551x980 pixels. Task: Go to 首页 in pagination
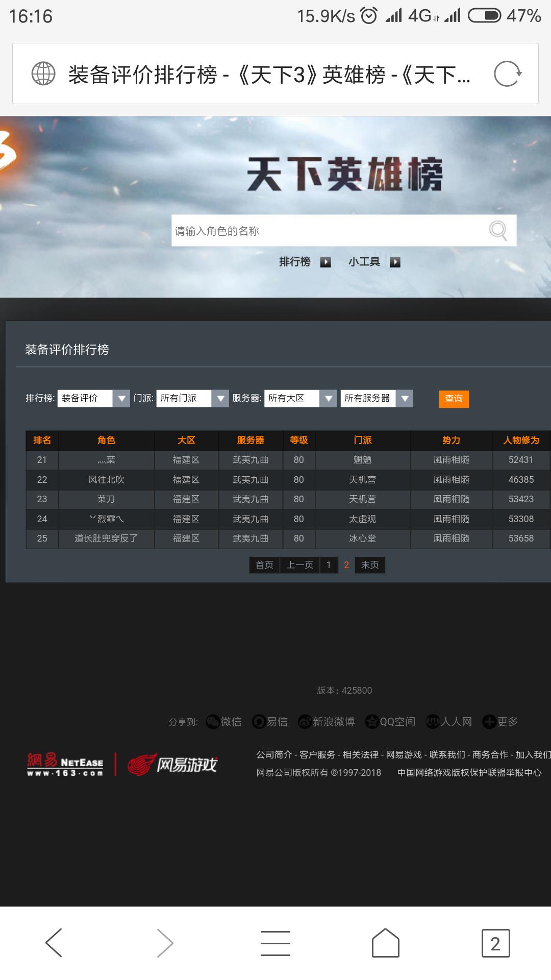point(264,565)
